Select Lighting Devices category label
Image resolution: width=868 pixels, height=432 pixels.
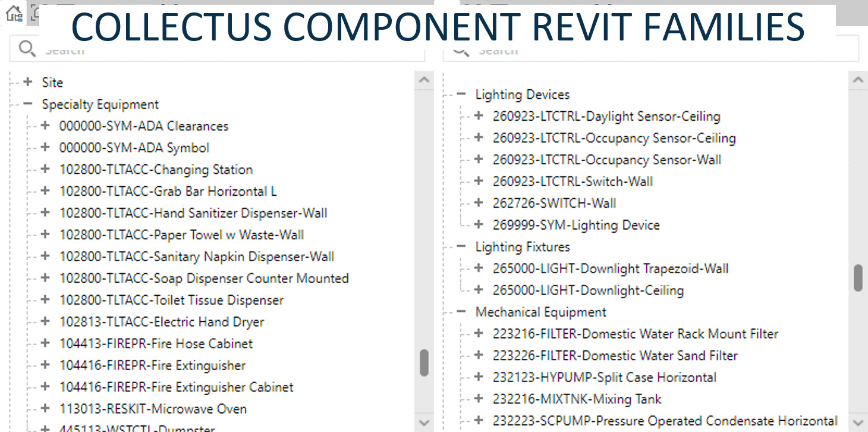pos(523,95)
